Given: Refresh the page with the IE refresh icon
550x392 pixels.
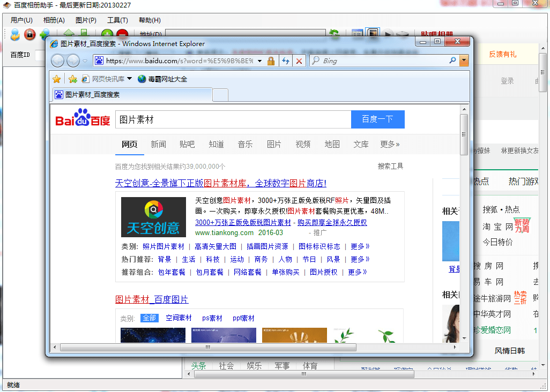Looking at the screenshot, I should 286,61.
